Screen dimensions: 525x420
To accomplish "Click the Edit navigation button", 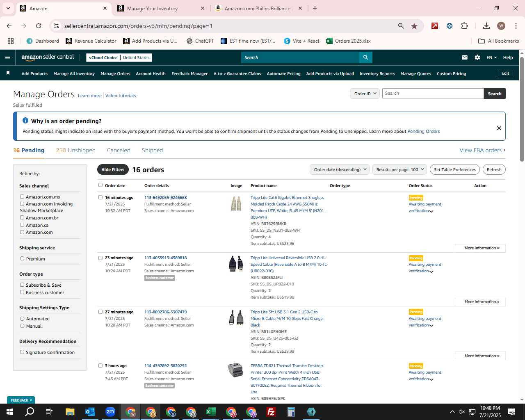I will [505, 73].
